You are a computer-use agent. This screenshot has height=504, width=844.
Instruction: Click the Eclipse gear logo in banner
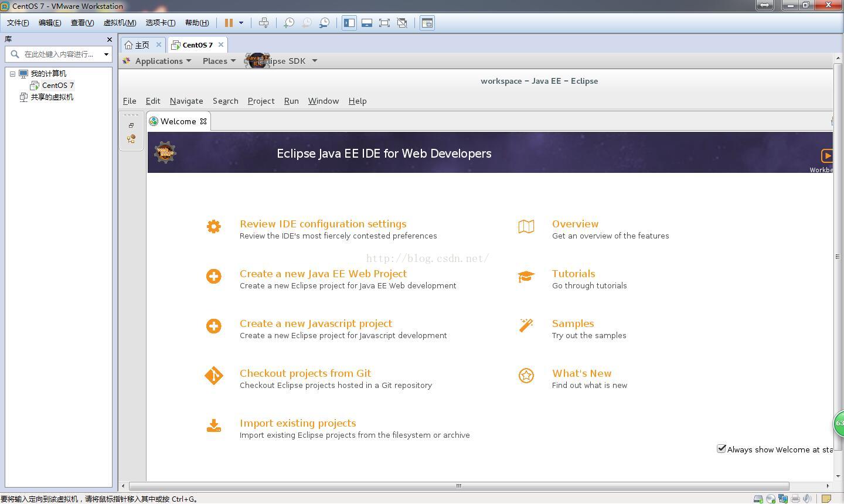pyautogui.click(x=165, y=152)
